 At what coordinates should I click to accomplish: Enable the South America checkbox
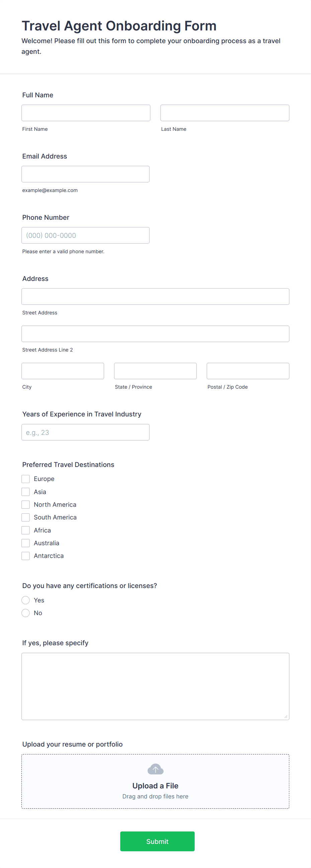click(x=26, y=517)
